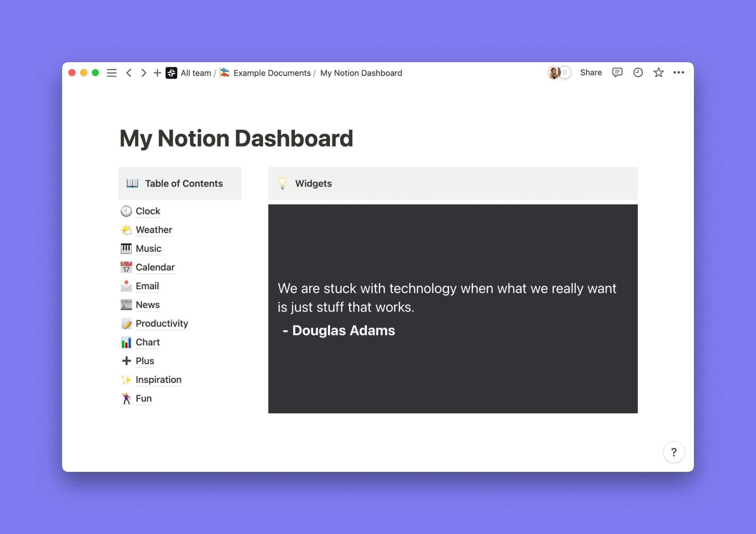Click the dancing person Fun icon
Screen dimensions: 756x534
pyautogui.click(x=126, y=398)
